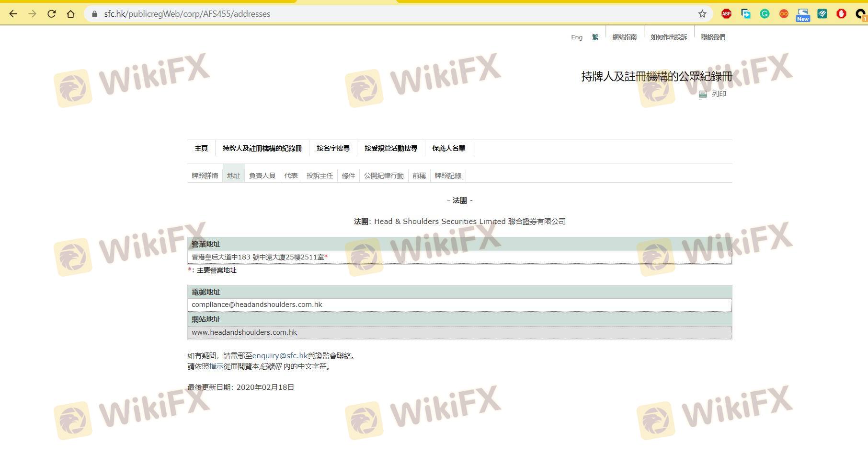Switch to 牌照詳情 tab
The height and width of the screenshot is (457, 868).
pyautogui.click(x=205, y=176)
